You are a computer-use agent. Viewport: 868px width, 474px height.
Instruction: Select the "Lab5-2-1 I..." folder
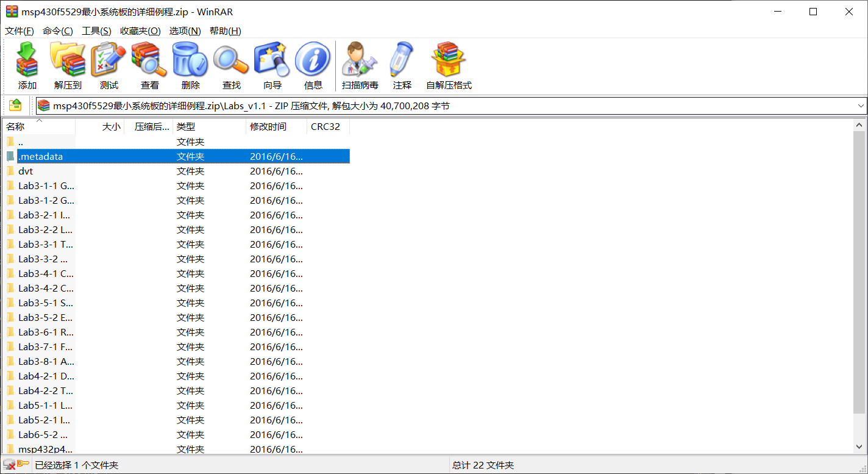point(177,420)
